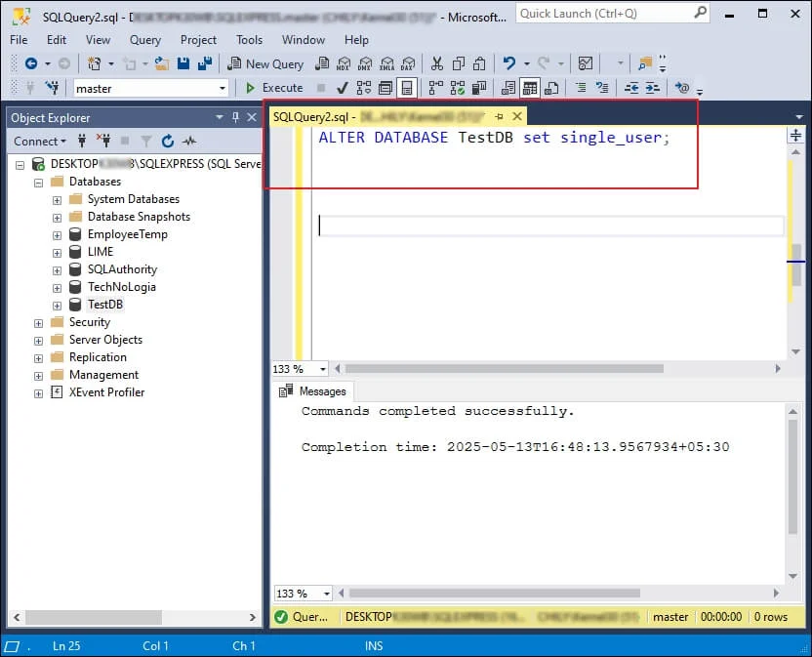Click Object Explorer Connect plug icon
The width and height of the screenshot is (812, 657).
point(82,141)
